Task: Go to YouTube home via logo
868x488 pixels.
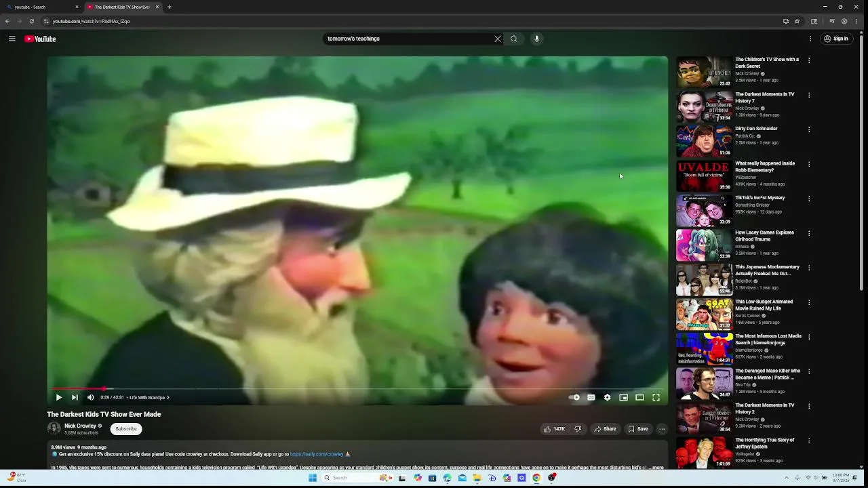Action: coord(40,39)
